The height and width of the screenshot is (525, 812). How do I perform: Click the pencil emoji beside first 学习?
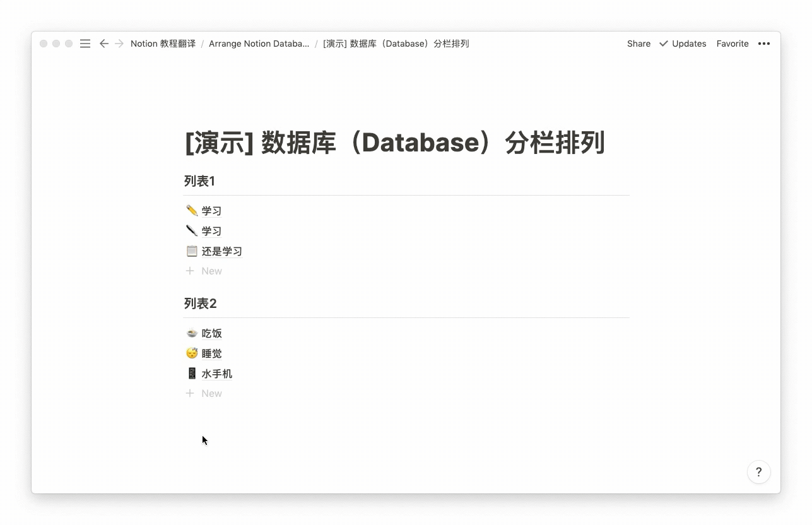192,210
